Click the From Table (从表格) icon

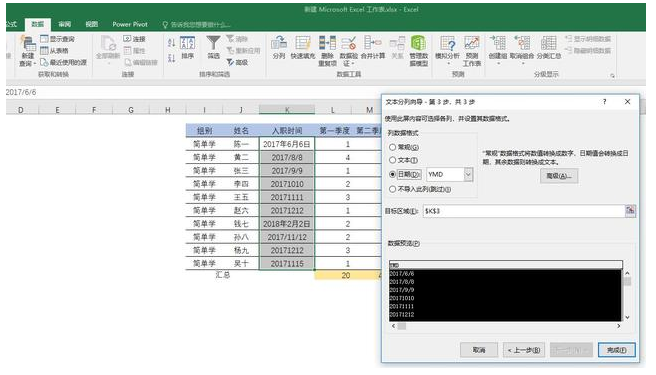click(x=44, y=51)
